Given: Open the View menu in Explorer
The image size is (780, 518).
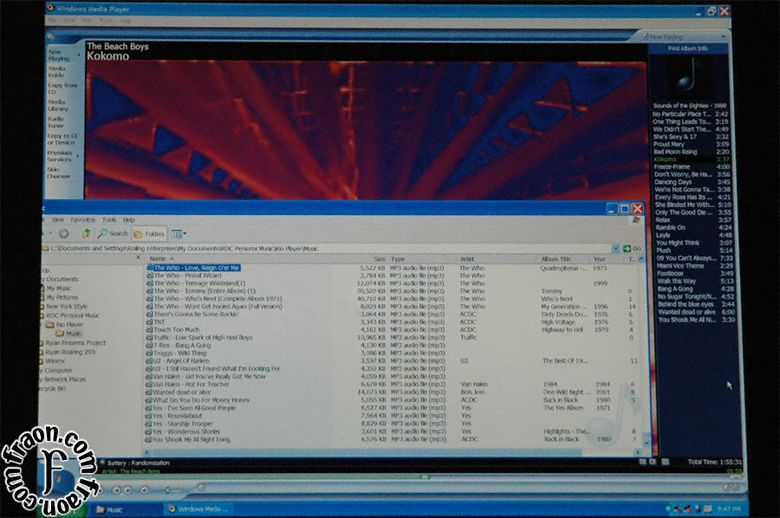Looking at the screenshot, I should tap(58, 219).
